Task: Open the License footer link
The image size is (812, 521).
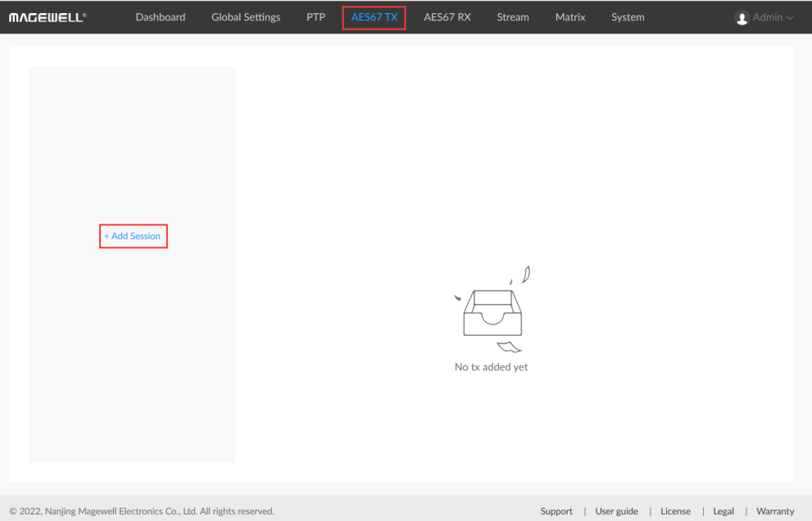Action: (x=675, y=511)
